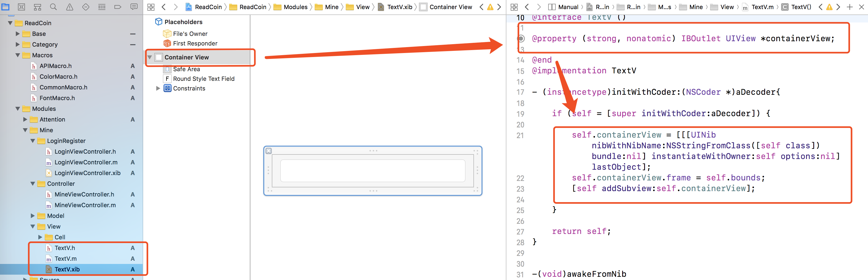Open the Project navigator tab
Image resolution: width=868 pixels, height=280 pixels.
tap(5, 7)
